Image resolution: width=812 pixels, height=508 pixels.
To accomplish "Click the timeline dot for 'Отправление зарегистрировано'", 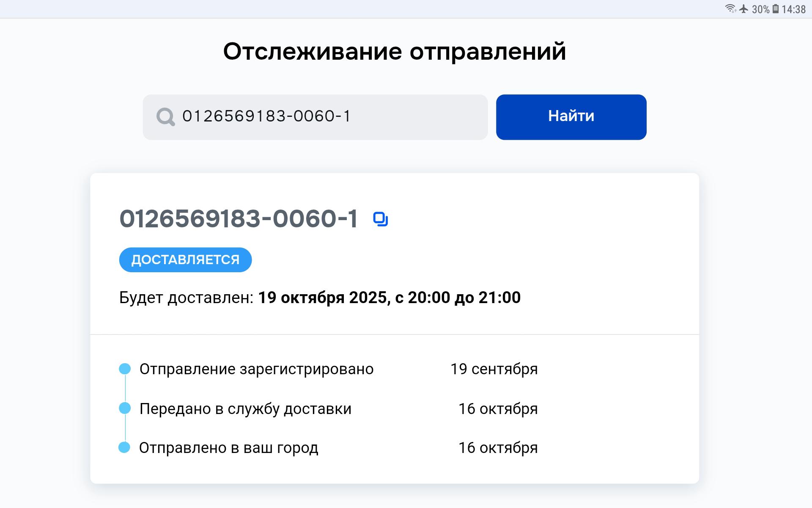I will click(x=125, y=369).
